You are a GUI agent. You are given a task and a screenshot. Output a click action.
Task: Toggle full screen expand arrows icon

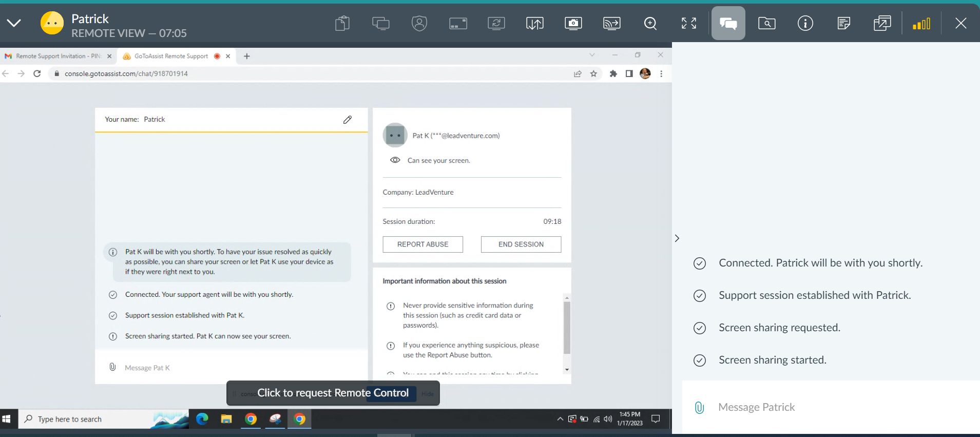coord(689,23)
